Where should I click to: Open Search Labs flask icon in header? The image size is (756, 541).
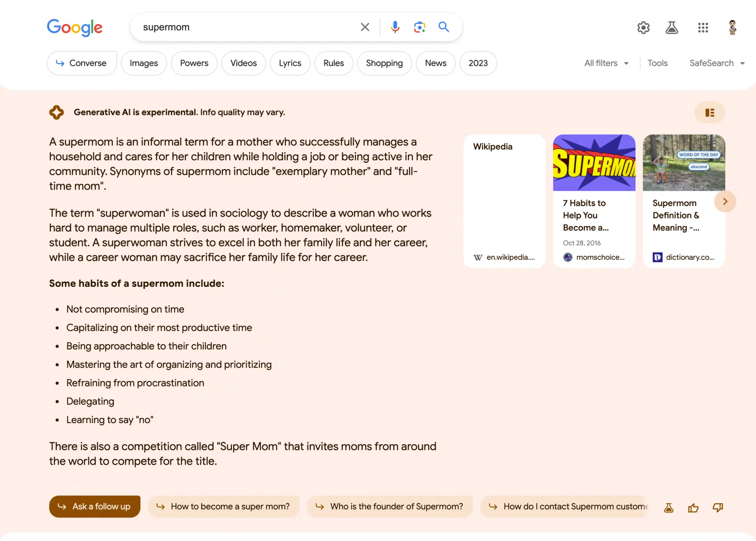tap(672, 28)
